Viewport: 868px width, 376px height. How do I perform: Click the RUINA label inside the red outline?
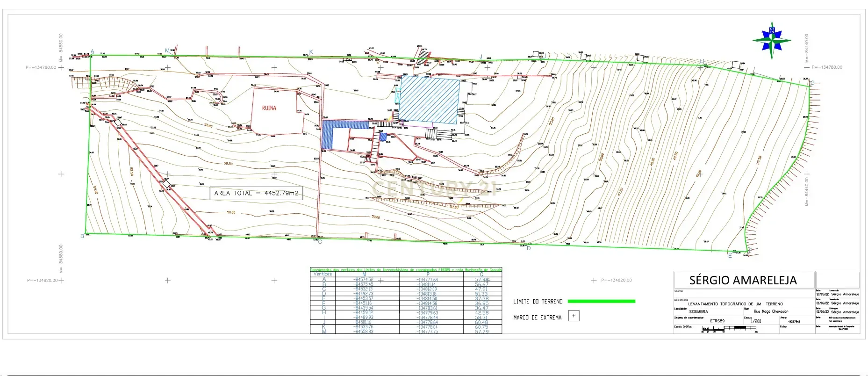pos(269,108)
